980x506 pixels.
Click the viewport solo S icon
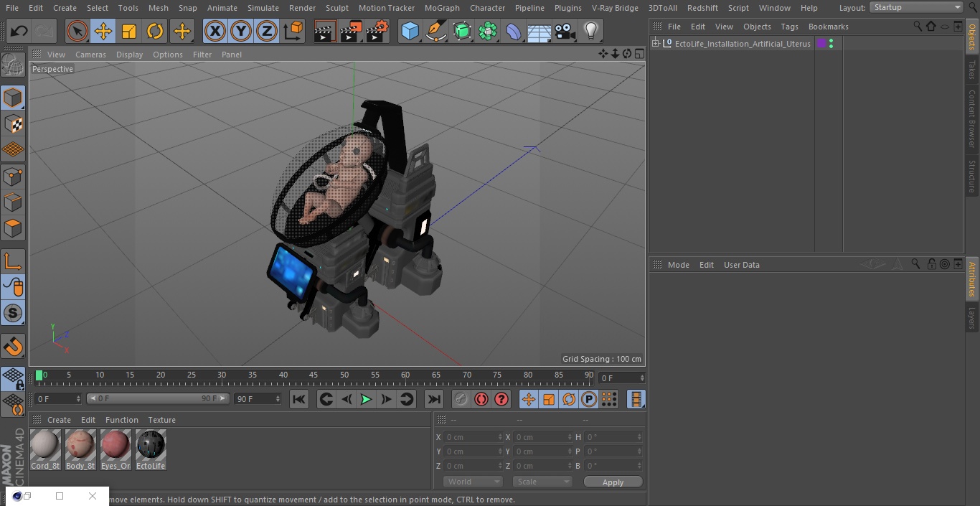tap(13, 313)
